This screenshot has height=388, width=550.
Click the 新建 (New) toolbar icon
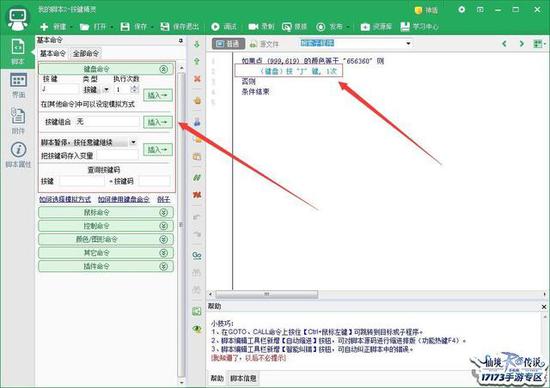click(x=44, y=27)
